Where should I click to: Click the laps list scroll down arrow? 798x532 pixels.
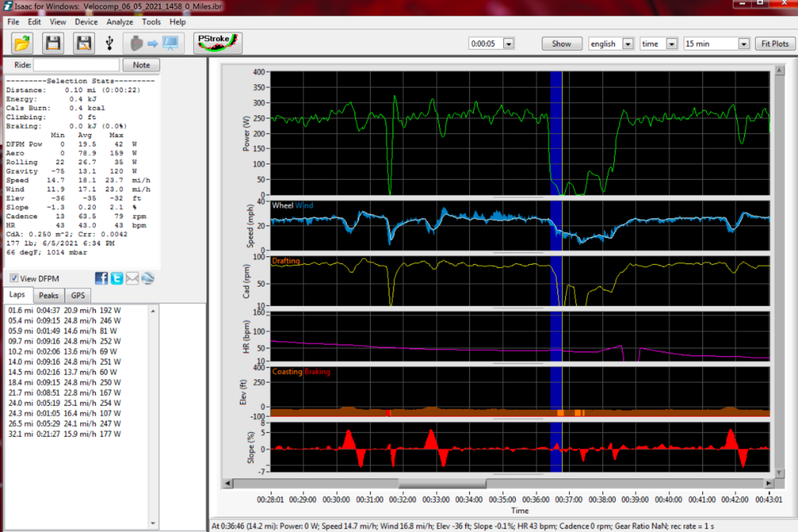[x=153, y=523]
